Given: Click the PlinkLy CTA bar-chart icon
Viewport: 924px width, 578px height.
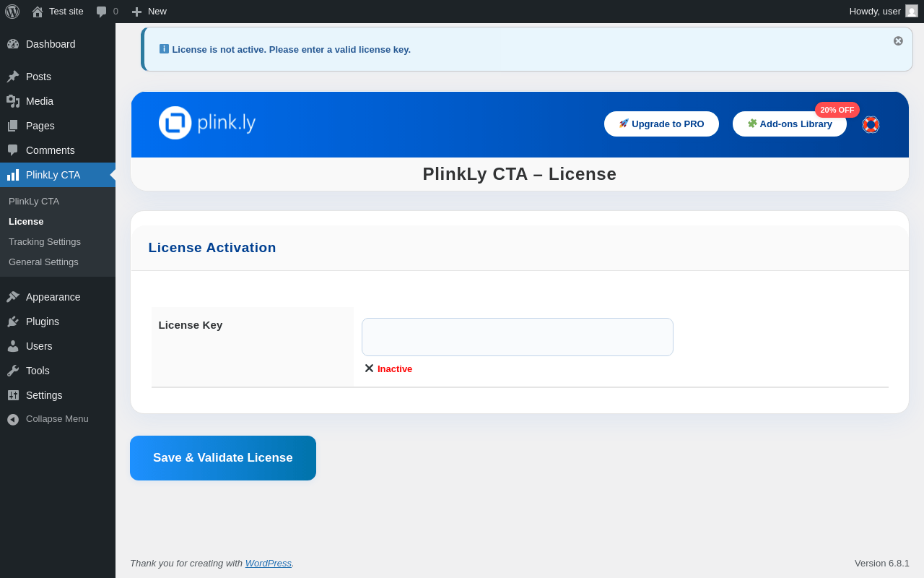Looking at the screenshot, I should click(13, 175).
